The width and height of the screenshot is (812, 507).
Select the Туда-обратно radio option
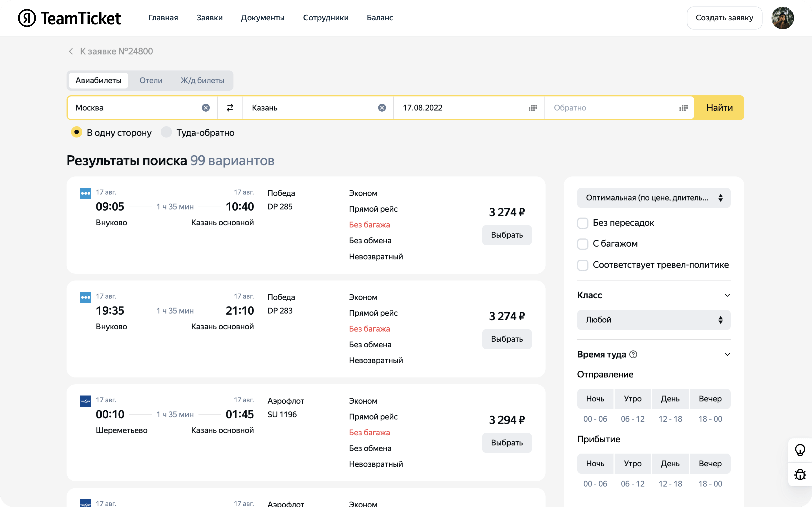point(166,132)
